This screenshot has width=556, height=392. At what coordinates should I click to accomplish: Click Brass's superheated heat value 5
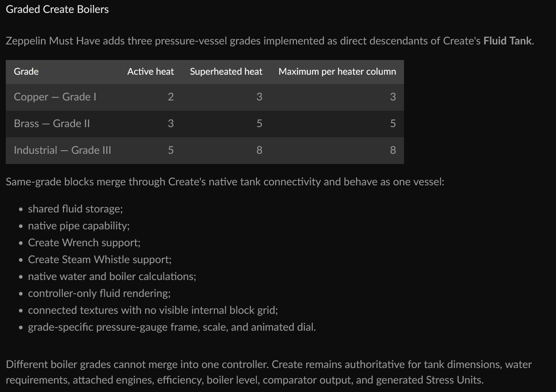click(x=259, y=124)
